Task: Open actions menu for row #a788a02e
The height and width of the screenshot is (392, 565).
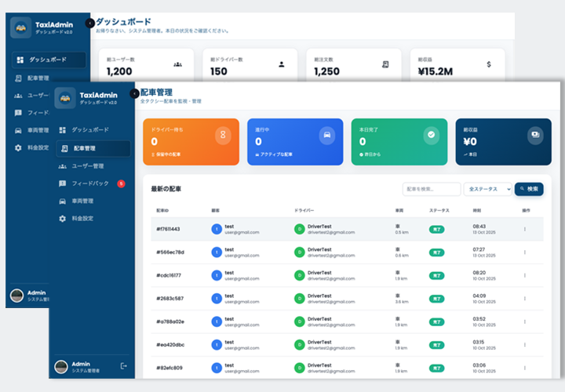Action: pyautogui.click(x=525, y=321)
